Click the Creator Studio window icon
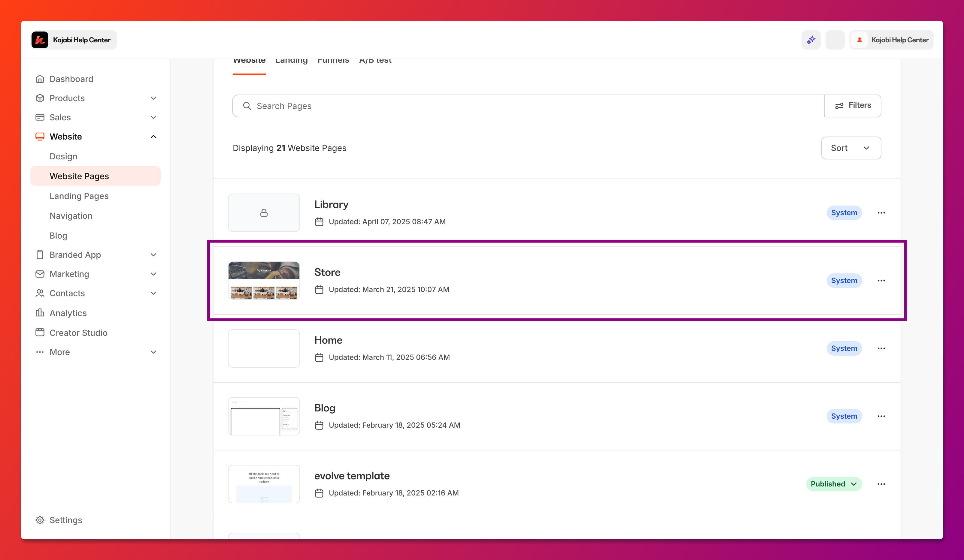 [40, 332]
